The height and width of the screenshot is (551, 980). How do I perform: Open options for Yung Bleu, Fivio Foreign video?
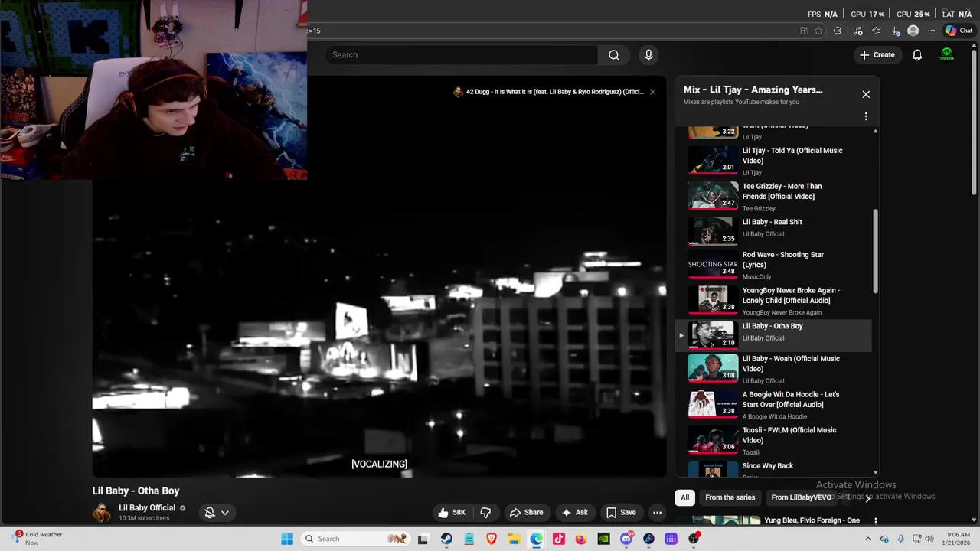875,520
